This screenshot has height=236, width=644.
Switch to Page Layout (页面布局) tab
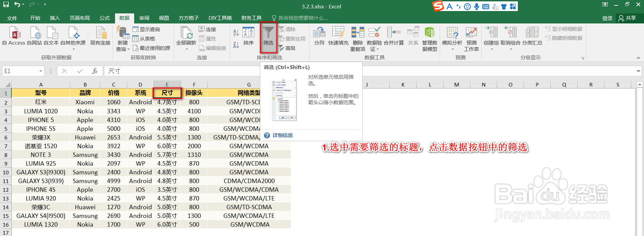pyautogui.click(x=80, y=18)
